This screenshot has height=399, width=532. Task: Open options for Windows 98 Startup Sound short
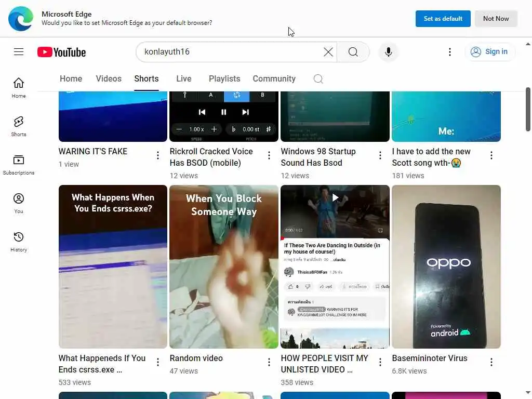point(380,155)
